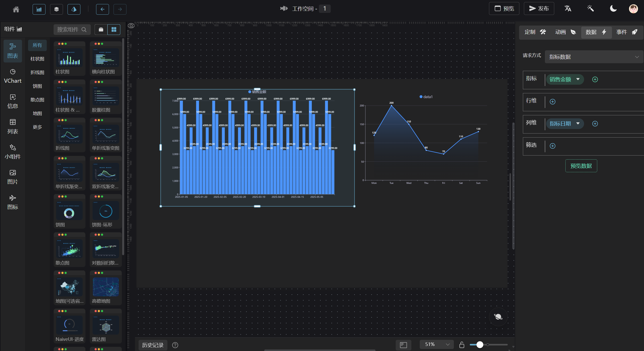
Task: Select the 所有 filter
Action: click(37, 45)
